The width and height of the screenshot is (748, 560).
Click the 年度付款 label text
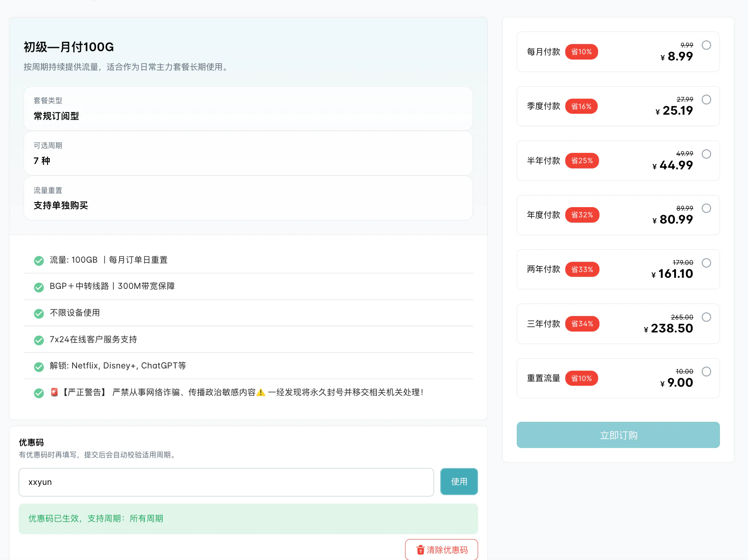click(x=543, y=215)
